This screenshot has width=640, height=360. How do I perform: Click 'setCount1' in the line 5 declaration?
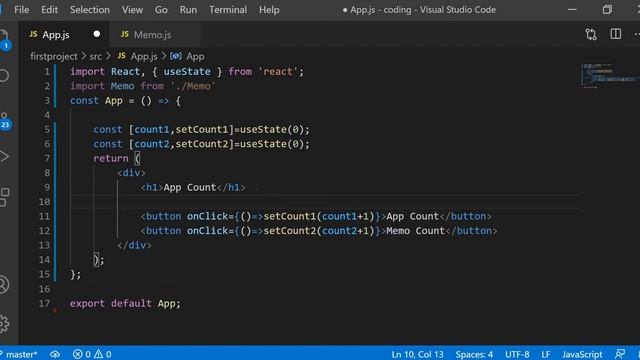pos(202,129)
